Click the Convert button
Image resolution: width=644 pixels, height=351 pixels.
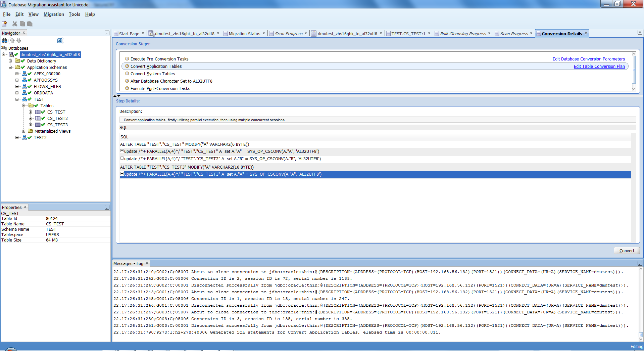[x=627, y=251]
